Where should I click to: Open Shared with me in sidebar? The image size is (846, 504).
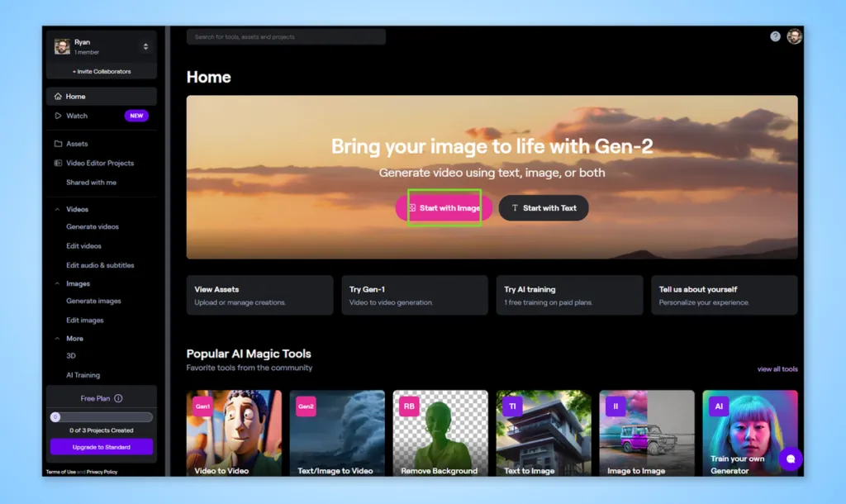coord(91,183)
